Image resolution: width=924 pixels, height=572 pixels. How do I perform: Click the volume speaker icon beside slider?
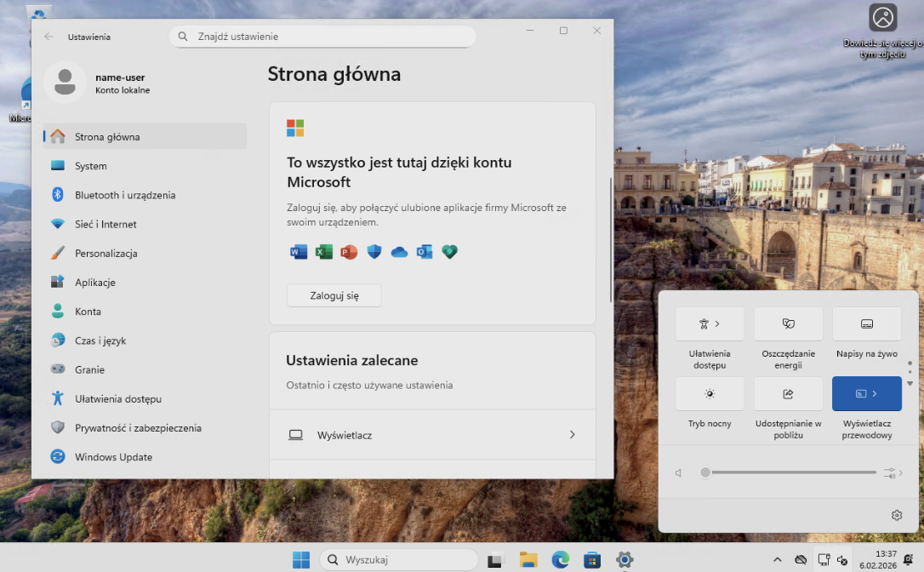679,473
